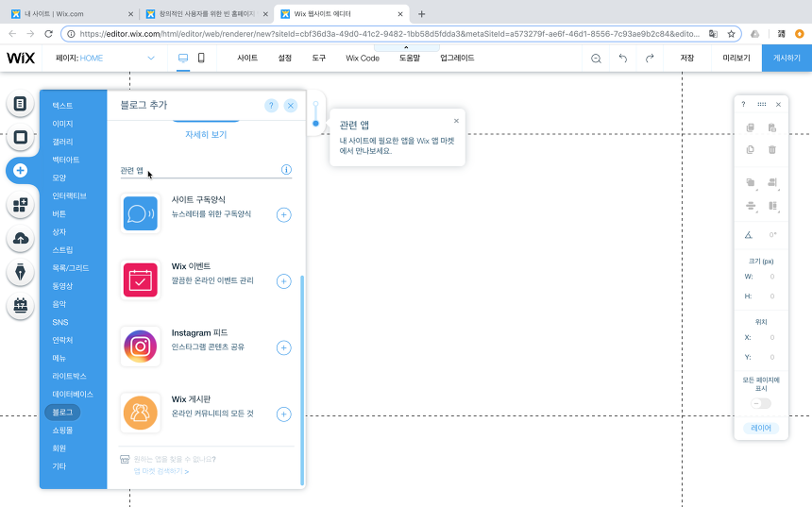Click the undo arrow icon
This screenshot has width=812, height=507.
point(623,58)
